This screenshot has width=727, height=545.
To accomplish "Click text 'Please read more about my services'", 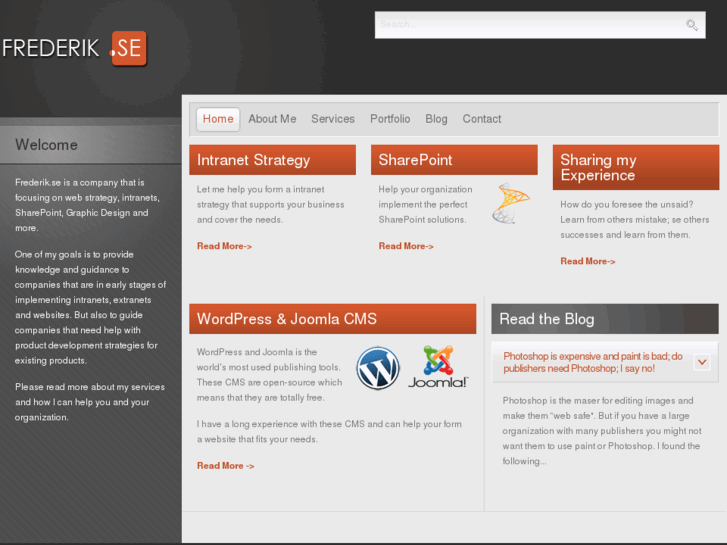I will [x=90, y=387].
